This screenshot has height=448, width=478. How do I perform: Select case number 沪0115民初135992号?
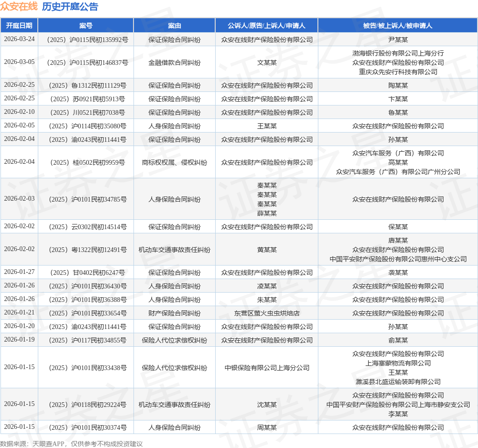coord(87,40)
